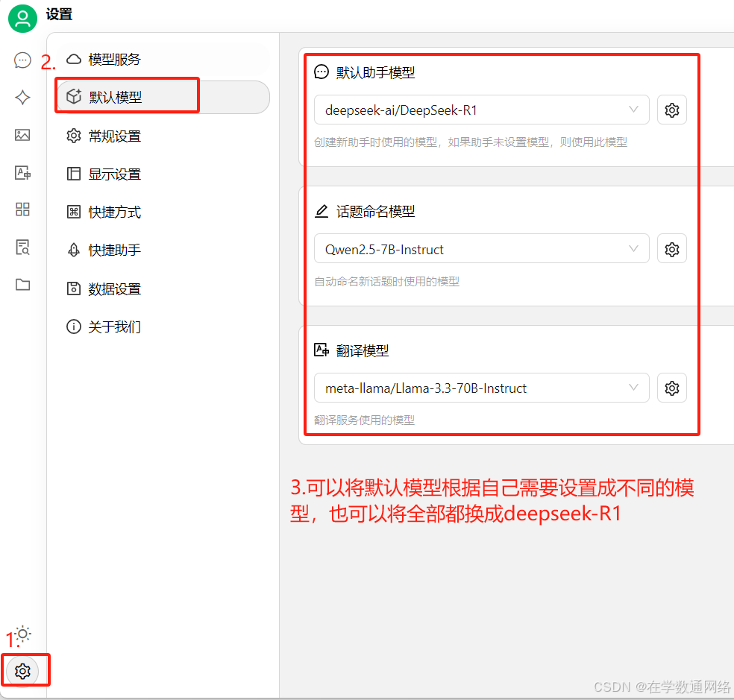The width and height of the screenshot is (734, 700).
Task: Click the 设置 page title
Action: 59,14
